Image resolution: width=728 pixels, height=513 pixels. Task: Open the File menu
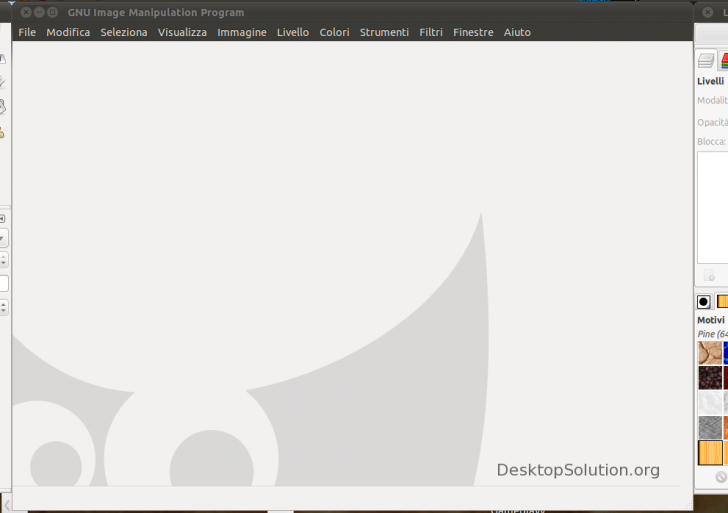[27, 32]
